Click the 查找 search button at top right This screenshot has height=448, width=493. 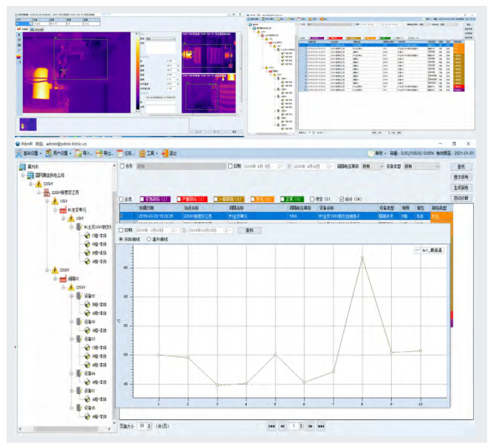click(x=461, y=168)
